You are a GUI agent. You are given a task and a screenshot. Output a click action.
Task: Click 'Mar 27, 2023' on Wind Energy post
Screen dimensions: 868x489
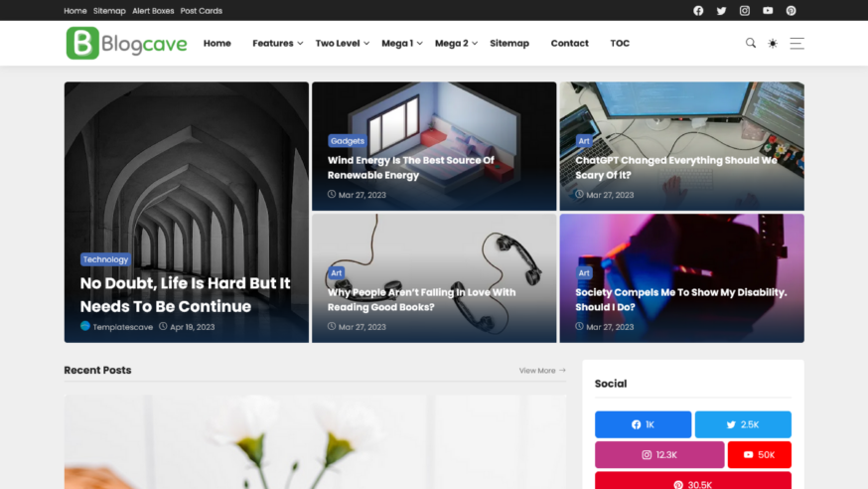[362, 195]
